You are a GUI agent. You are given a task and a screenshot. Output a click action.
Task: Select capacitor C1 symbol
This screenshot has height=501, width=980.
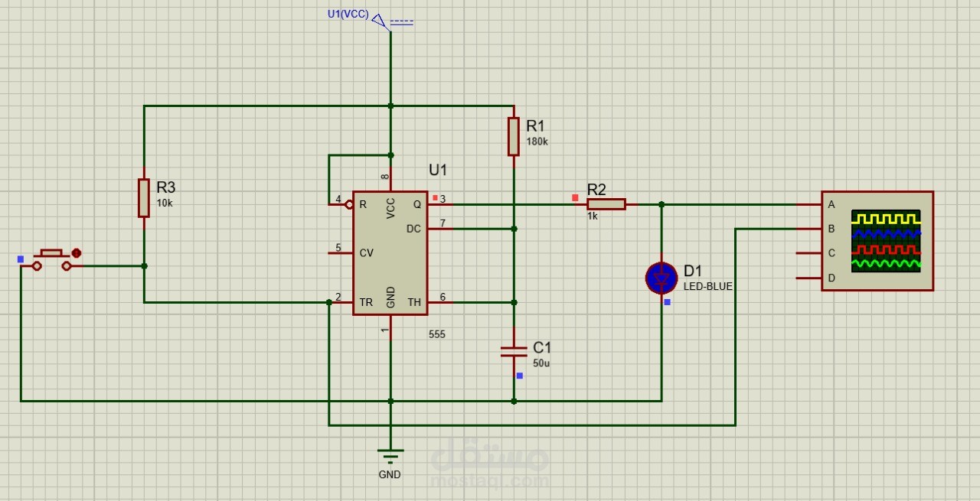point(514,351)
